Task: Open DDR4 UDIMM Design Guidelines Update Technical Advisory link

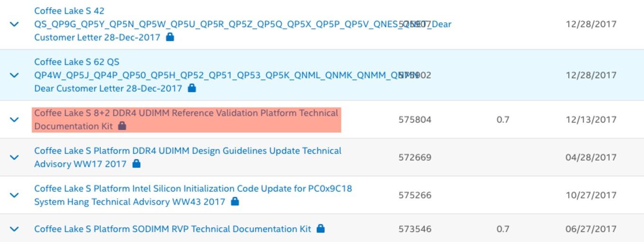Action: [188, 157]
